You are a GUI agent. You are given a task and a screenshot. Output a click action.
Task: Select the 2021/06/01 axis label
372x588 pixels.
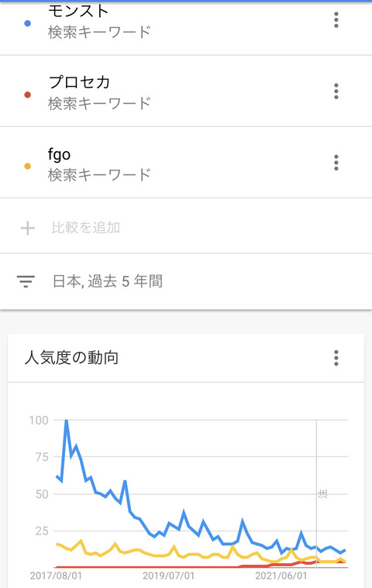coord(281,576)
